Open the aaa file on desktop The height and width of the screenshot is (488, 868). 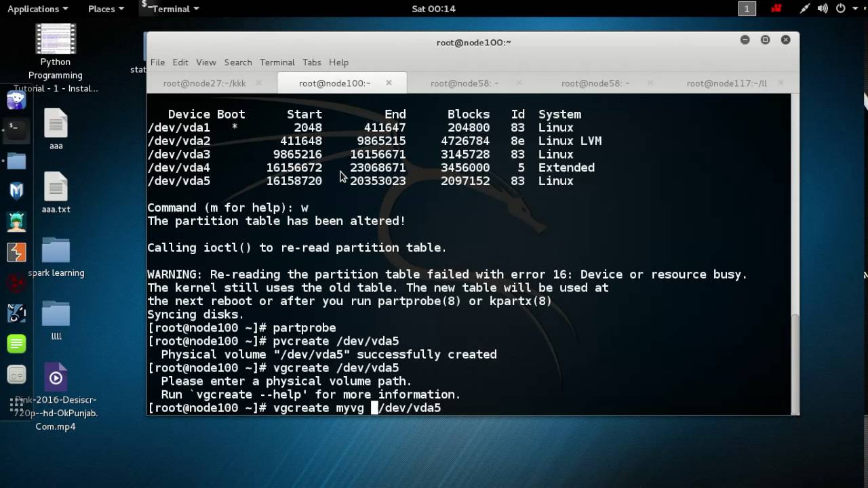pyautogui.click(x=56, y=129)
